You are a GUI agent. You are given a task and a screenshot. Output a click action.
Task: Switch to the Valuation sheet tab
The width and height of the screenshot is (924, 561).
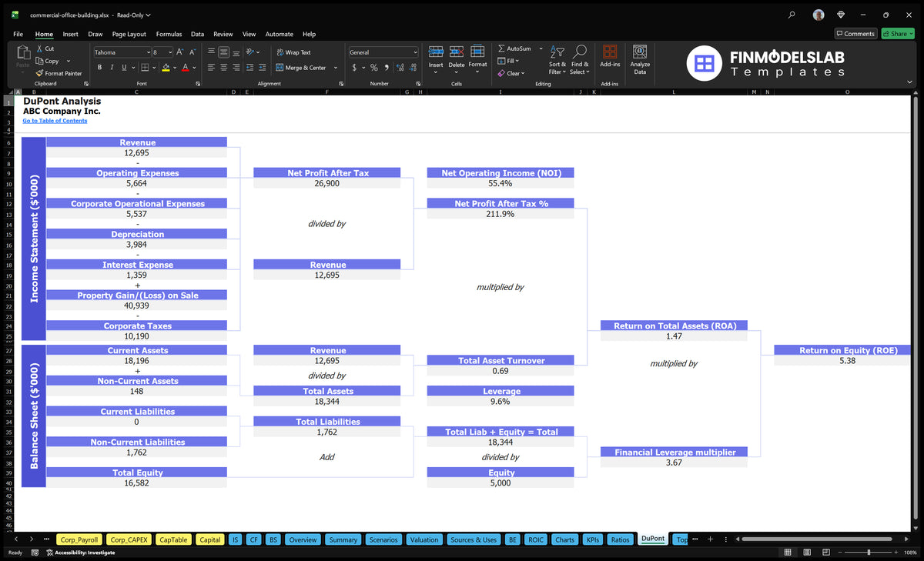(x=423, y=539)
